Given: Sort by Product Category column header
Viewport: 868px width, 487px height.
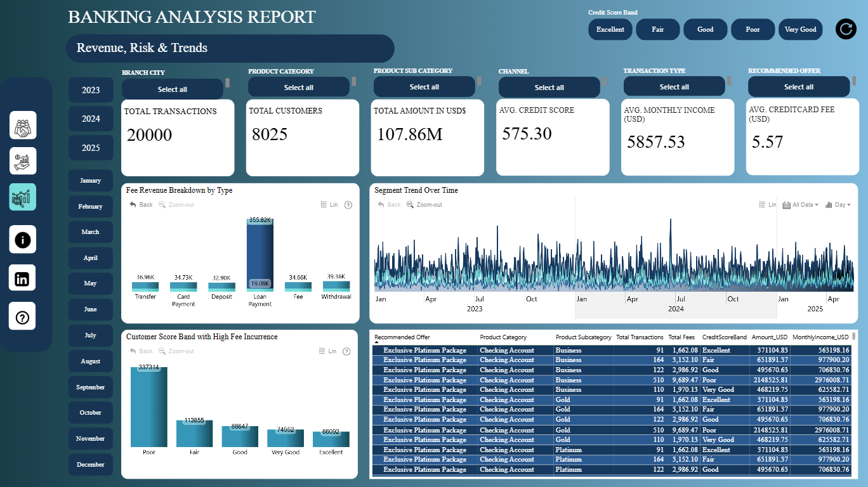Looking at the screenshot, I should pos(503,337).
